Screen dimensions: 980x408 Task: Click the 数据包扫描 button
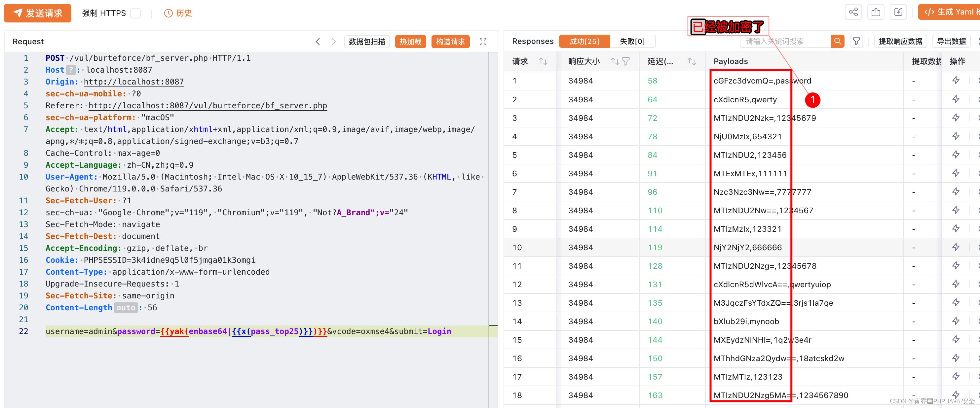(367, 42)
